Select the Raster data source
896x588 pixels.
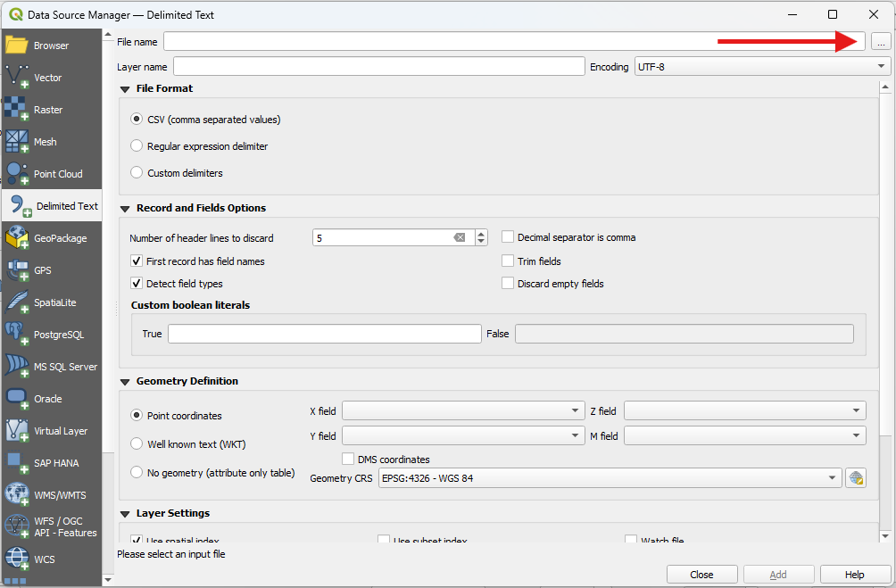pyautogui.click(x=52, y=109)
